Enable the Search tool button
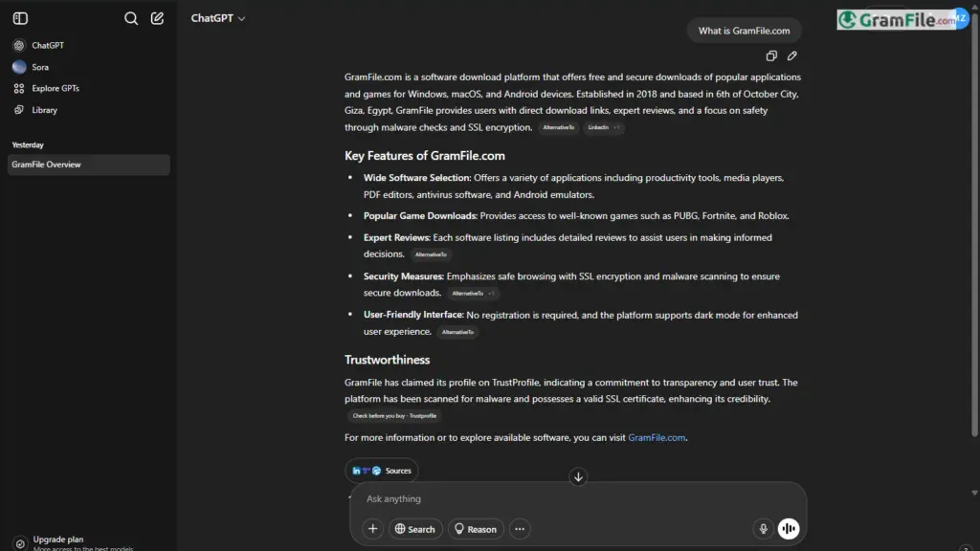980x551 pixels. click(415, 529)
